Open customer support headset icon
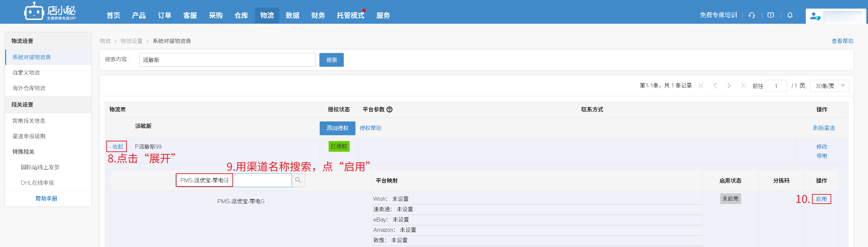 (x=752, y=15)
